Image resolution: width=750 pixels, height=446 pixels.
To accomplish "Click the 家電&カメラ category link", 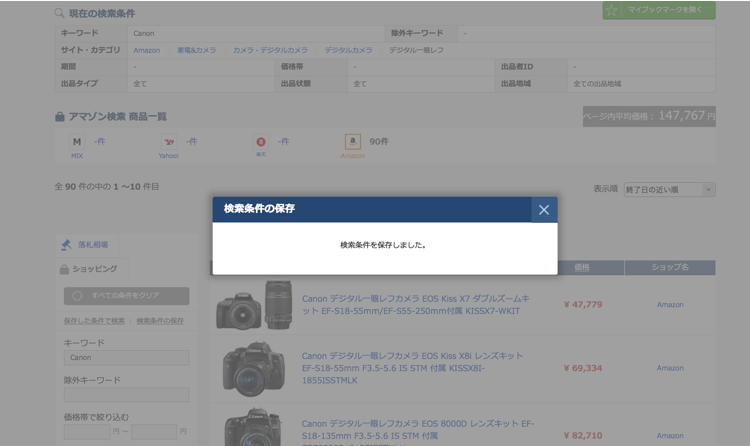I will click(x=196, y=50).
